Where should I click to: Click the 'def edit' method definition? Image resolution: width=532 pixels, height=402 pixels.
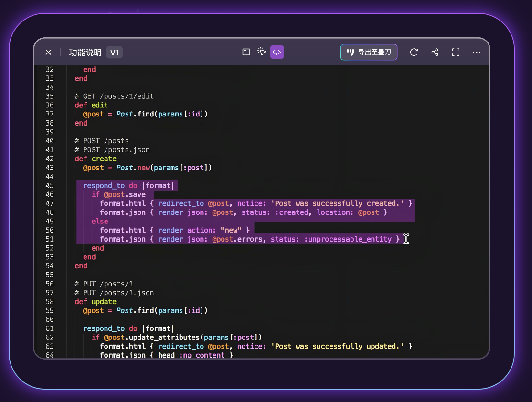[x=91, y=105]
